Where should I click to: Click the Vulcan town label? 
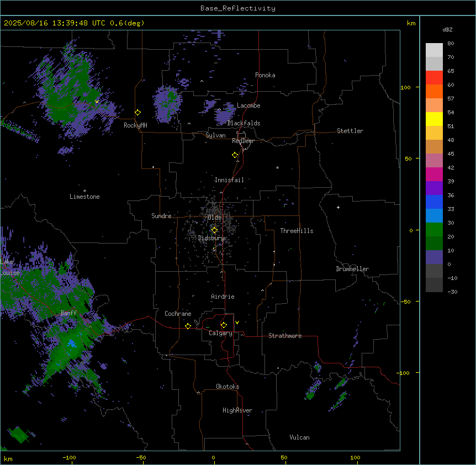point(300,437)
